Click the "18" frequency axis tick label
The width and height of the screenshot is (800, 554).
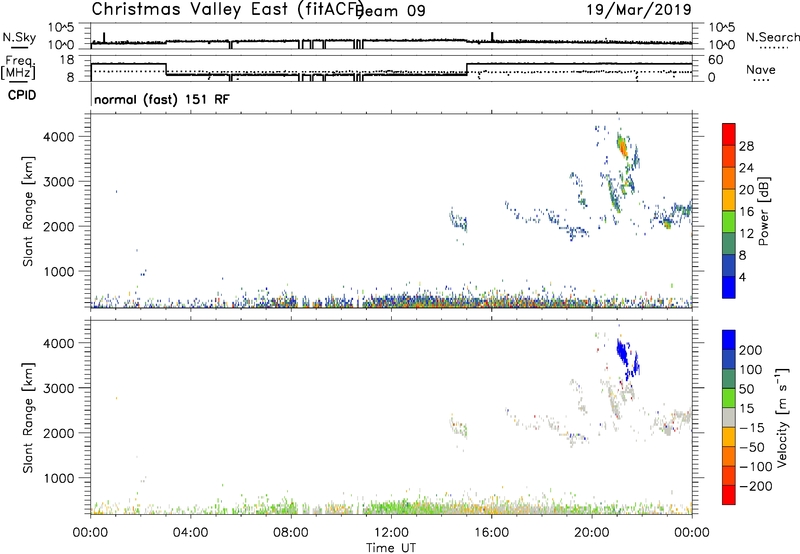point(67,60)
